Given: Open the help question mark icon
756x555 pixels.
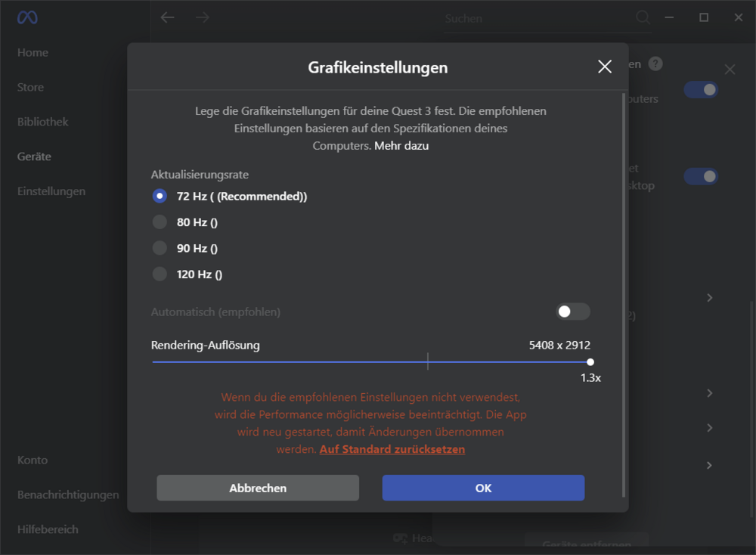Looking at the screenshot, I should (655, 64).
